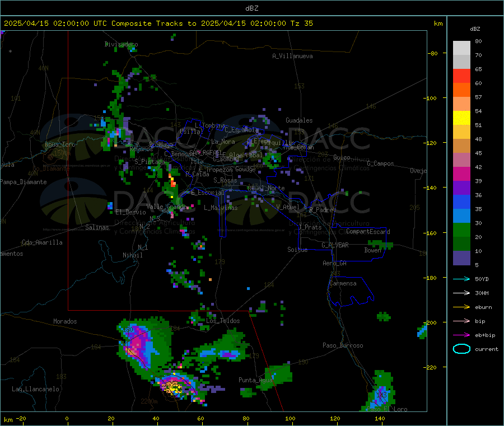
Task: Select the Los_Toldos label
Action: 223,321
